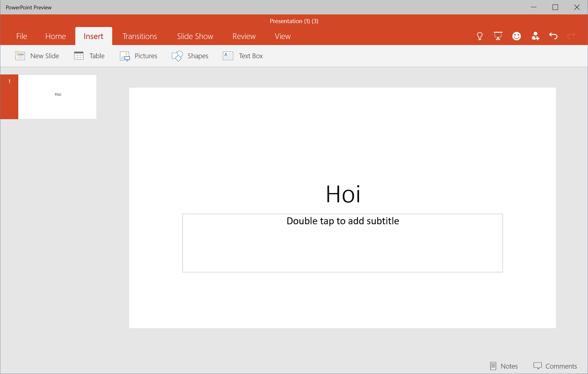
Task: Send feedback via smiley face icon
Action: coord(517,36)
